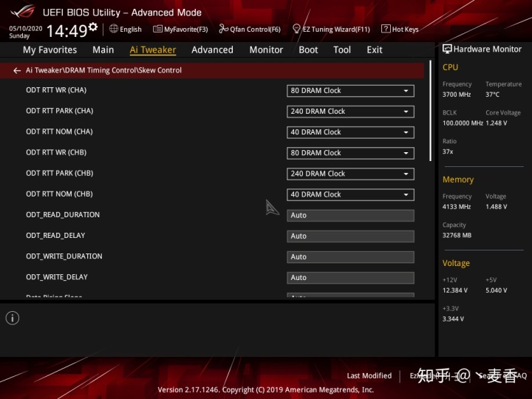Image resolution: width=532 pixels, height=399 pixels.
Task: Open the My Favorites tab
Action: click(50, 50)
